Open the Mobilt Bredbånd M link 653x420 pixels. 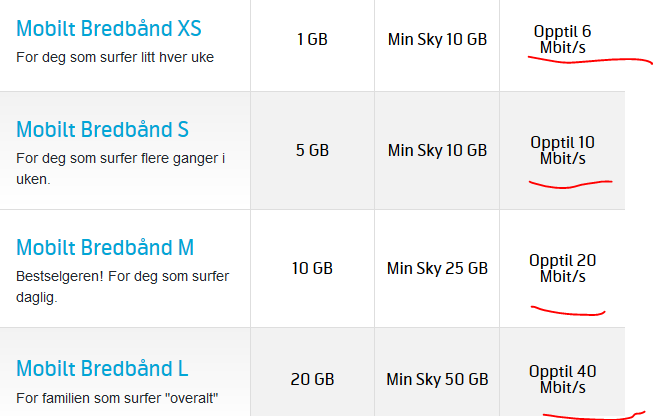[x=105, y=248]
